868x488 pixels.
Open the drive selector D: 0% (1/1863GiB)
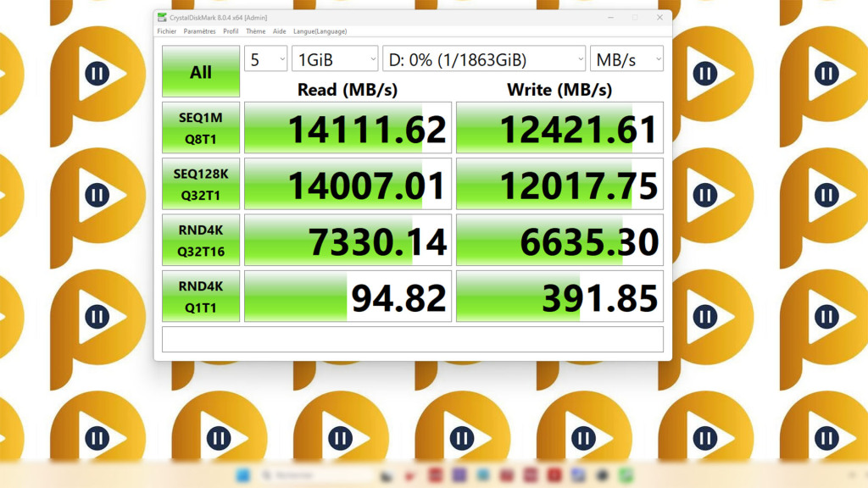[484, 58]
